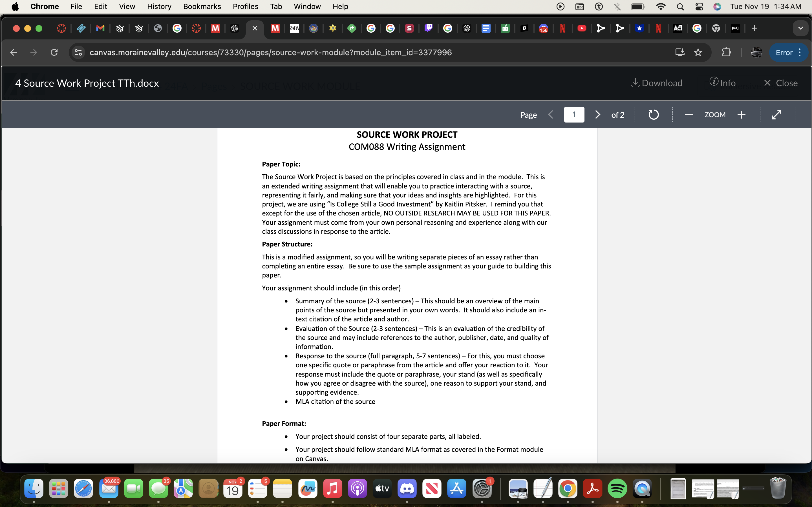
Task: Open the Wi-Fi status menu
Action: click(660, 6)
